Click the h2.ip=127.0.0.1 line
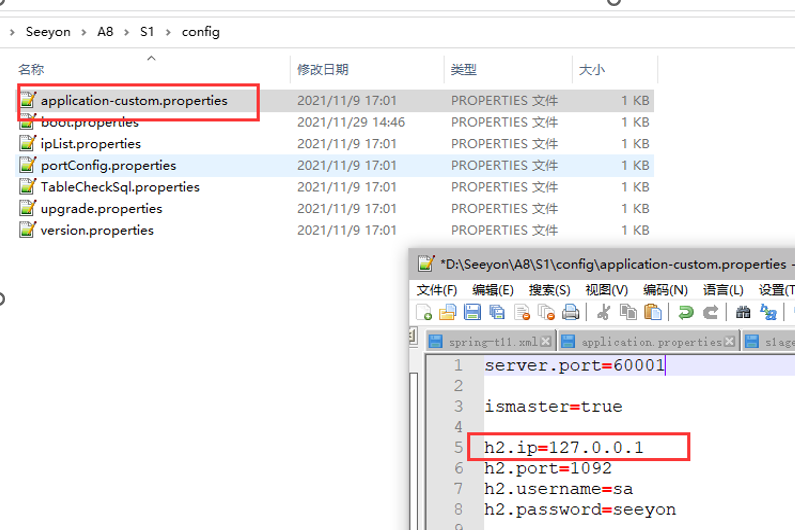 pos(564,447)
